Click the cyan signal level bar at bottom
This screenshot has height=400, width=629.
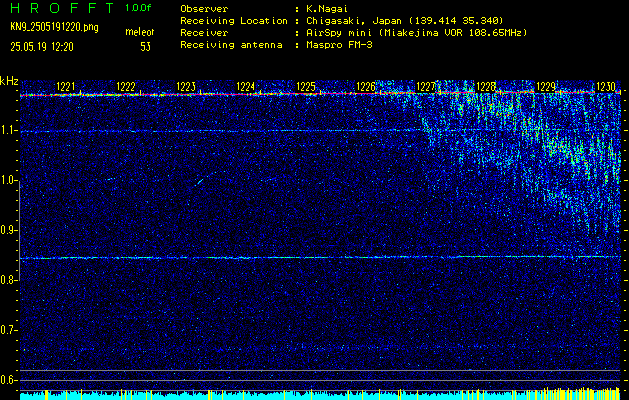pyautogui.click(x=320, y=396)
